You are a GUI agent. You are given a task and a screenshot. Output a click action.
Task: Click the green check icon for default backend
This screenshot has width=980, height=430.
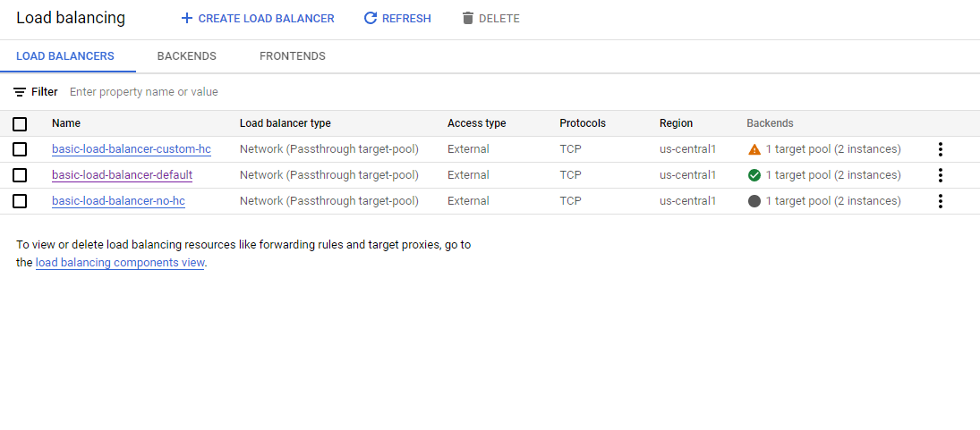[754, 175]
